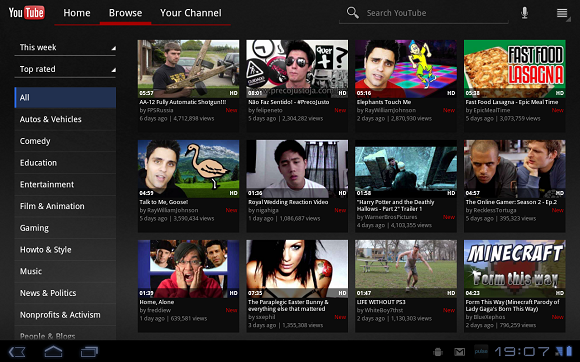Screen dimensions: 580x362
Task: Click uploader name freddiew
Action: 159,310
